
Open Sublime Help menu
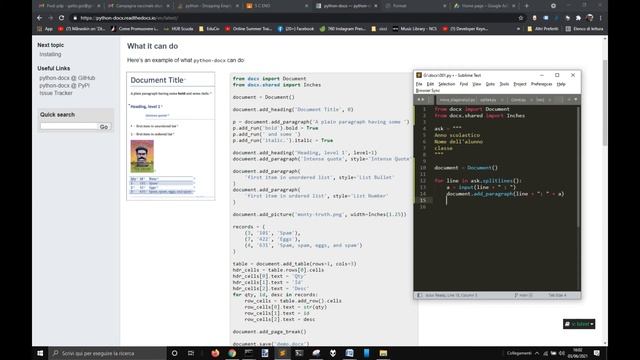pos(561,84)
